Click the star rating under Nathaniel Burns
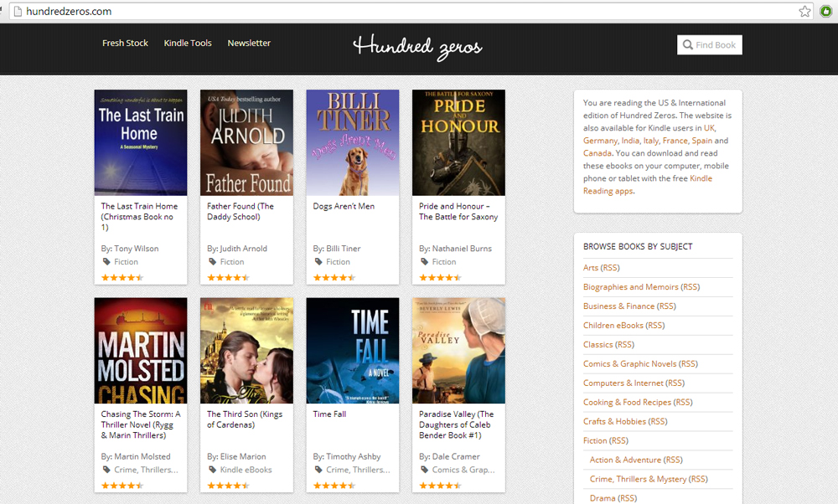Screen dimensions: 838x504 tap(441, 277)
